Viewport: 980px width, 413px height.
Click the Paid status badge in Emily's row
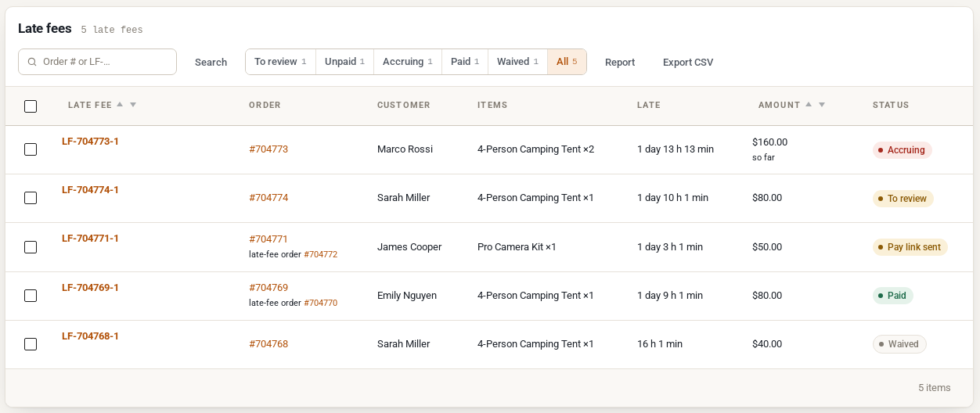893,296
